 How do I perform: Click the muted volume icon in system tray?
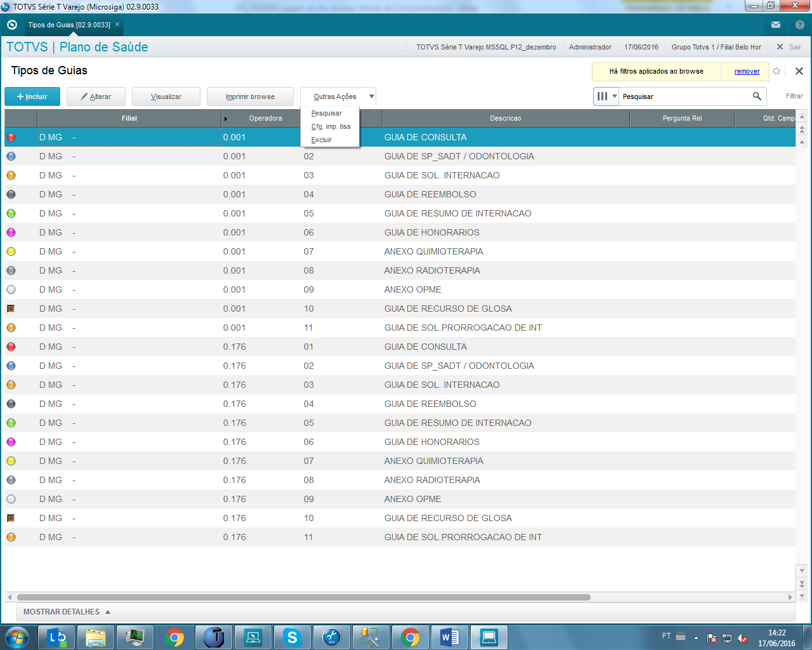742,638
